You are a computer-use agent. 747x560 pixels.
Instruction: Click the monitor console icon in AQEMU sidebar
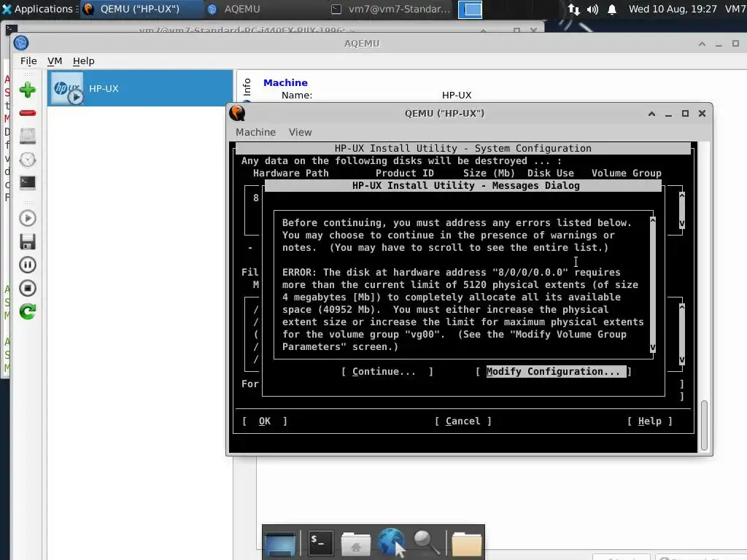coord(28,183)
